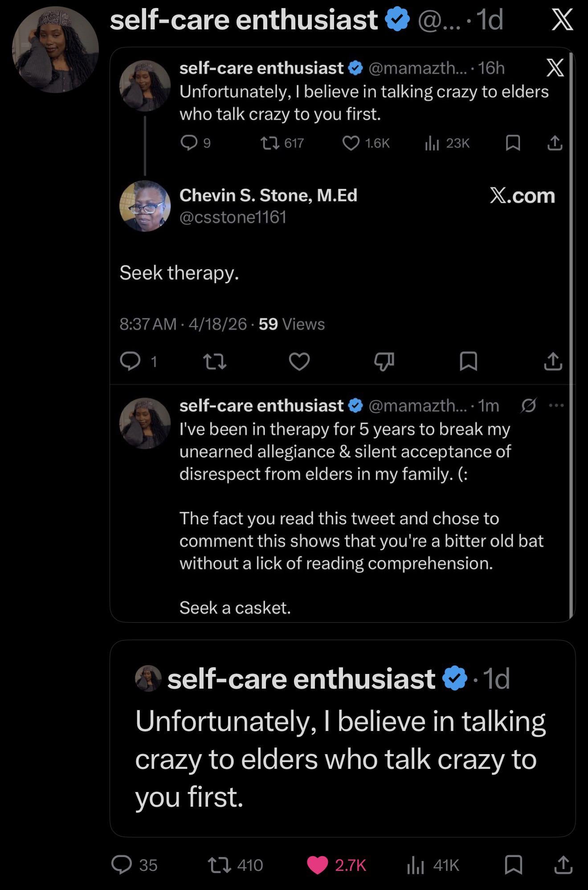The image size is (588, 890).
Task: Downvote the 'Seek therapy.' reply
Action: 384,361
